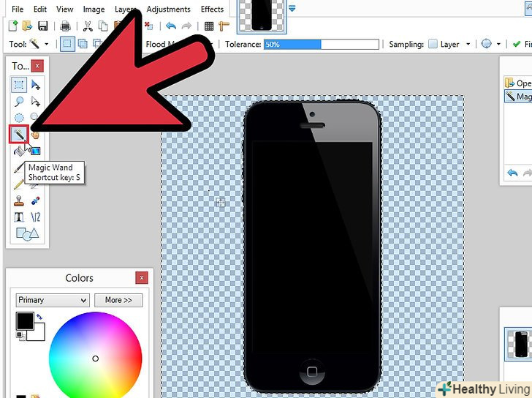Open the Tool chooser dropdown arrow
Viewport: 532px width, 398px height.
(x=47, y=44)
